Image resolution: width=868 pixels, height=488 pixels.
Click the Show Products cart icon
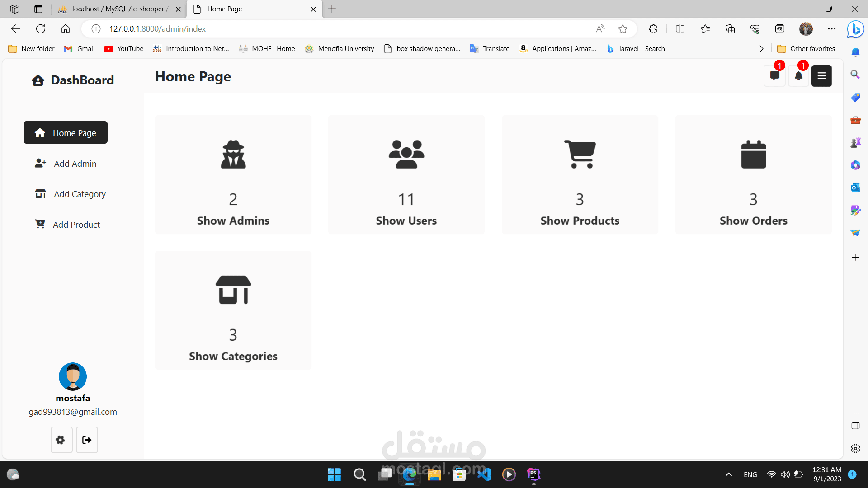[x=580, y=154]
